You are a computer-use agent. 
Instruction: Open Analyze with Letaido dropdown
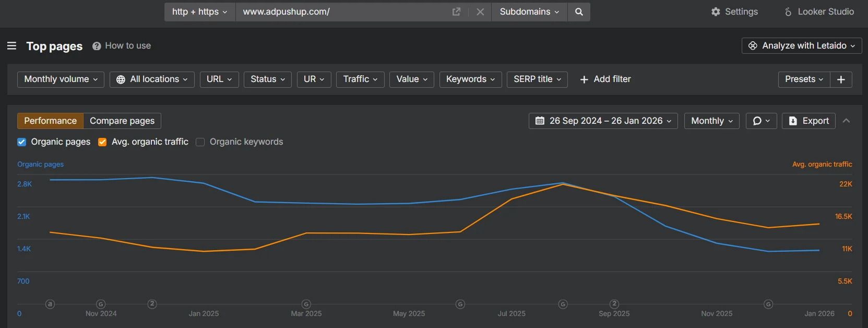coord(802,45)
